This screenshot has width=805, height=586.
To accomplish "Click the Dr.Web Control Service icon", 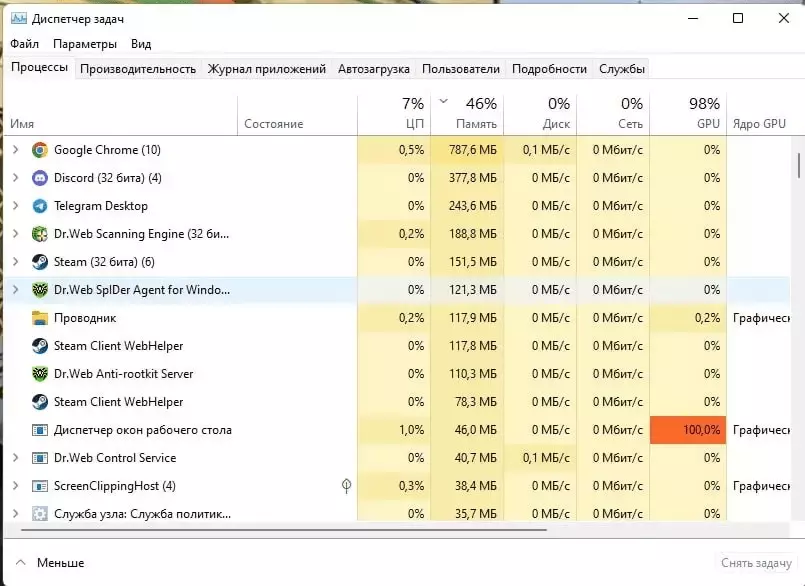I will tap(40, 458).
